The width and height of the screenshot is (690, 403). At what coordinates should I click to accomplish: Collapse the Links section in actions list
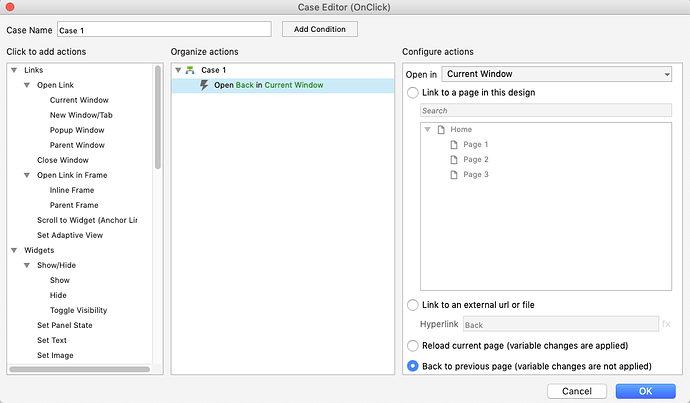point(14,70)
